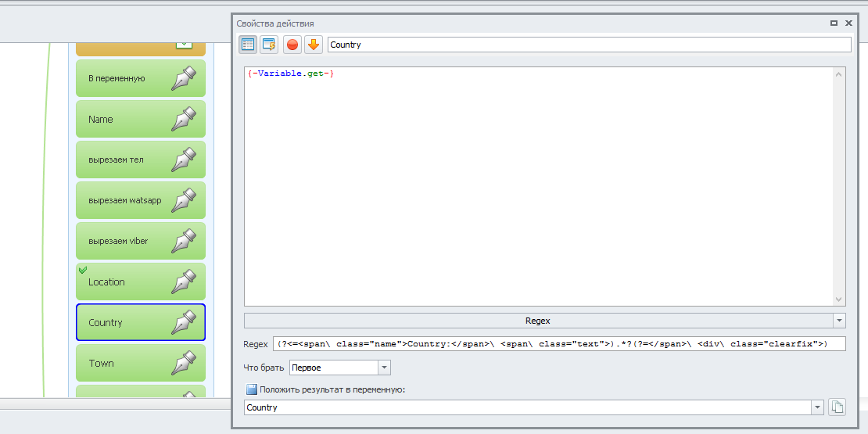Click pen icon on Country action

point(184,322)
